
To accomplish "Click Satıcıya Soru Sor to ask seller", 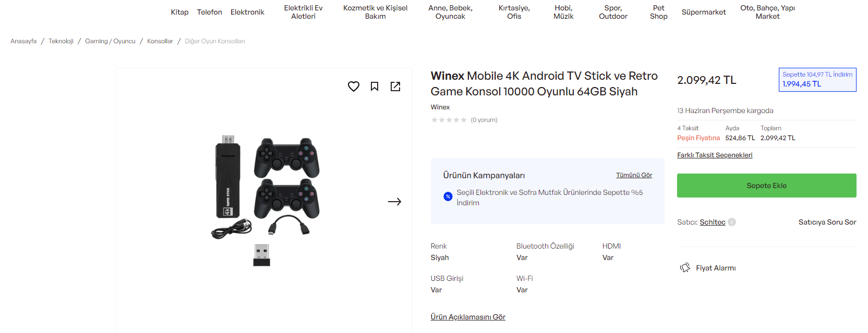I will point(827,222).
